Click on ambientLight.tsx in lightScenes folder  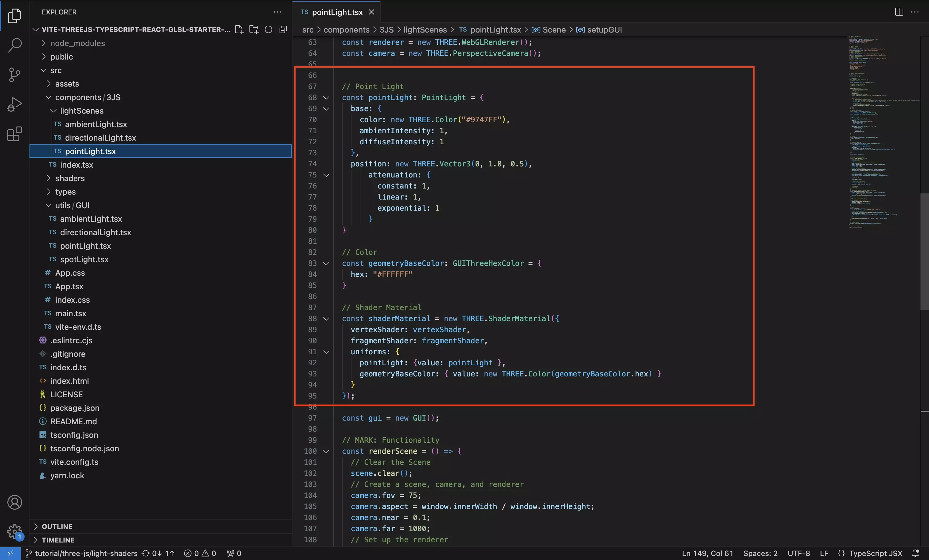96,124
